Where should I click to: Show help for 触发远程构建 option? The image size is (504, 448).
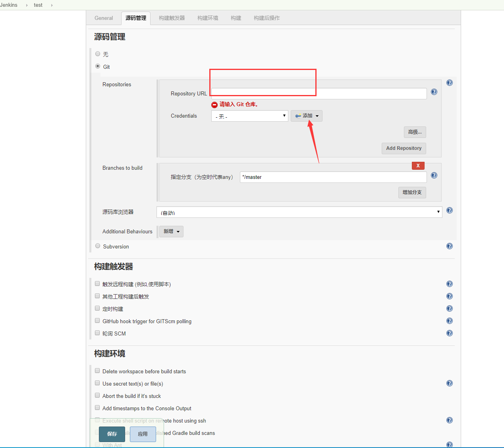pyautogui.click(x=449, y=284)
